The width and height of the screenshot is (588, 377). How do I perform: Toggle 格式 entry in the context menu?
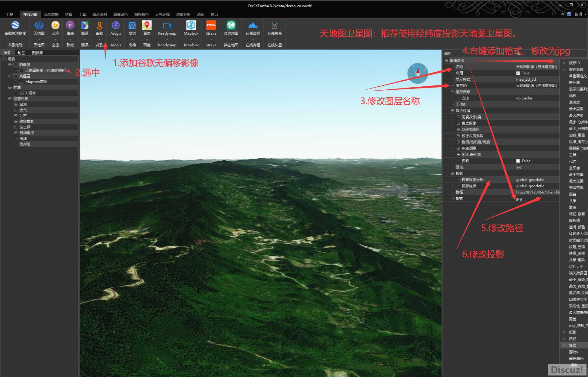[x=574, y=345]
